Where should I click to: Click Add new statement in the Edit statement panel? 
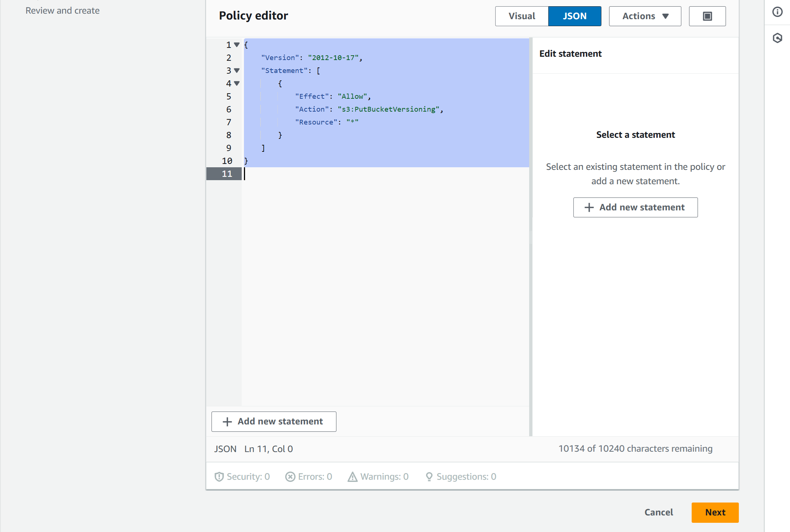[635, 207]
